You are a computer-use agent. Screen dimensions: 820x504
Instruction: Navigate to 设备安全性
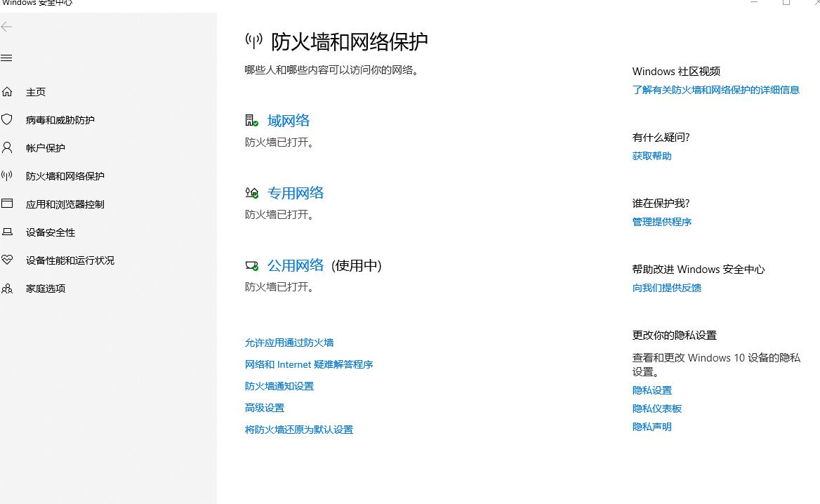[51, 232]
